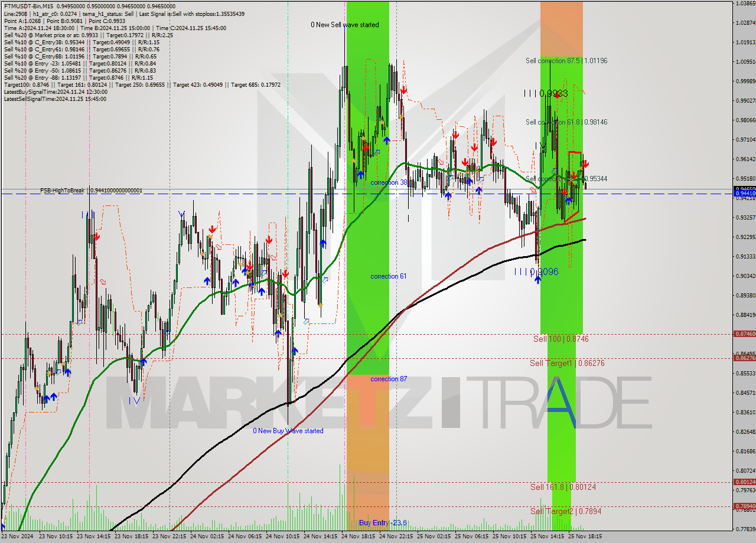Click the '24 Nov 02:15' time axis label
The width and height of the screenshot is (756, 543).
(x=207, y=537)
